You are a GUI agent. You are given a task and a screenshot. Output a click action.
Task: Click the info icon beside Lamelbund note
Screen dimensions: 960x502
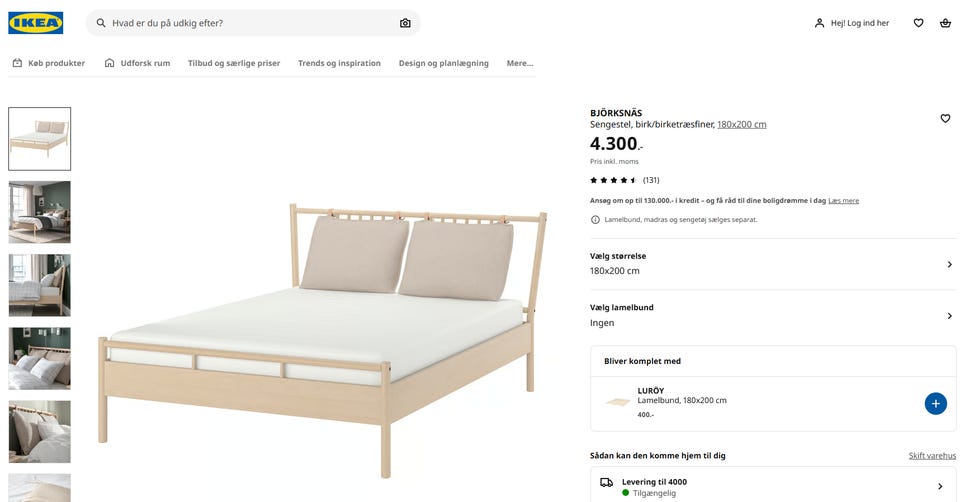pyautogui.click(x=595, y=220)
